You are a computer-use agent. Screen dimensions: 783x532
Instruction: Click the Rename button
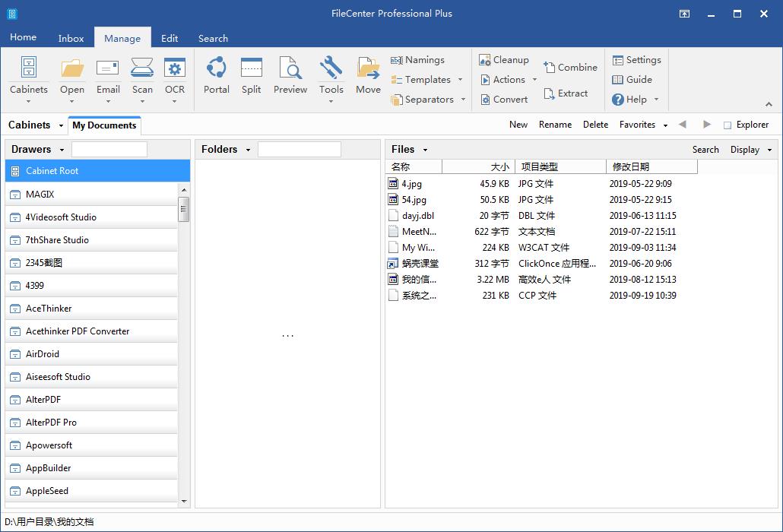pyautogui.click(x=555, y=125)
